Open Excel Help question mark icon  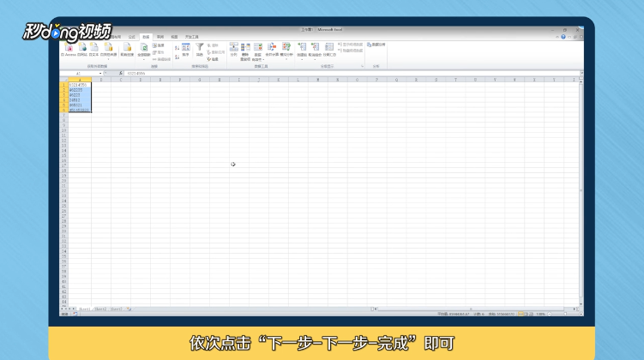563,37
